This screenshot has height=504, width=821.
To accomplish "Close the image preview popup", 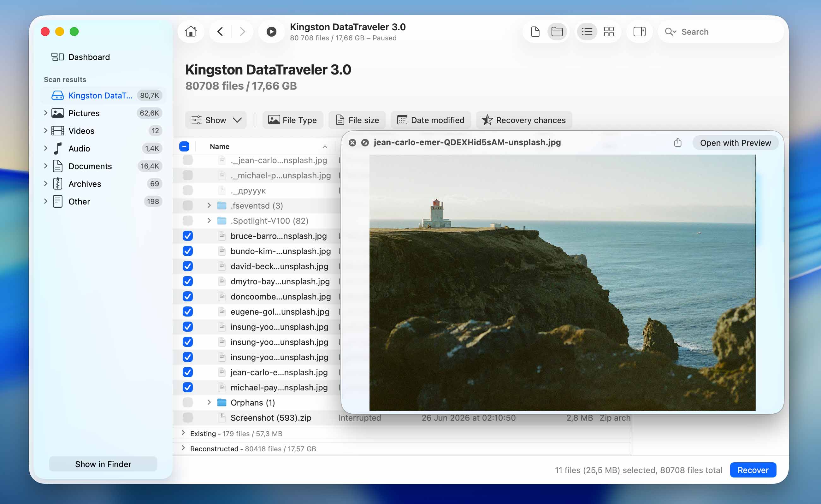I will click(x=352, y=143).
